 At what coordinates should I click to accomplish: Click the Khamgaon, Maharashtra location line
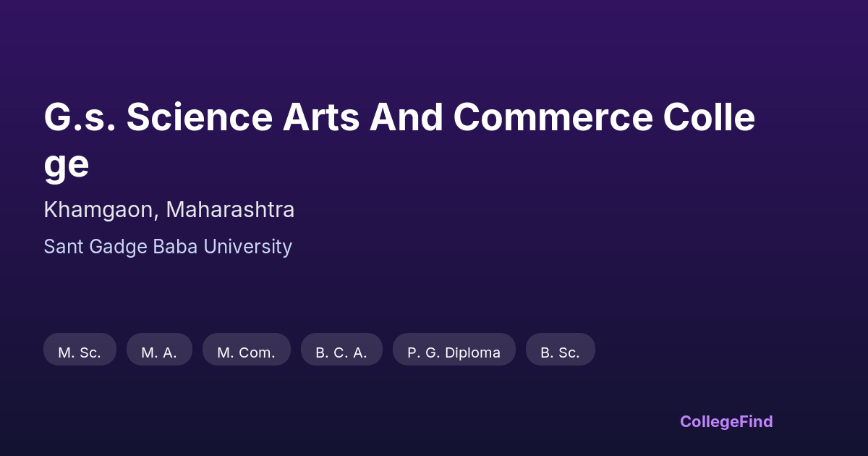click(x=169, y=210)
